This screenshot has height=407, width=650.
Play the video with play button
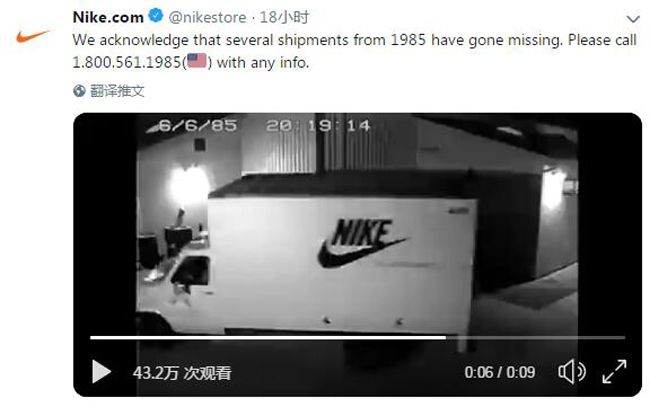click(x=101, y=371)
